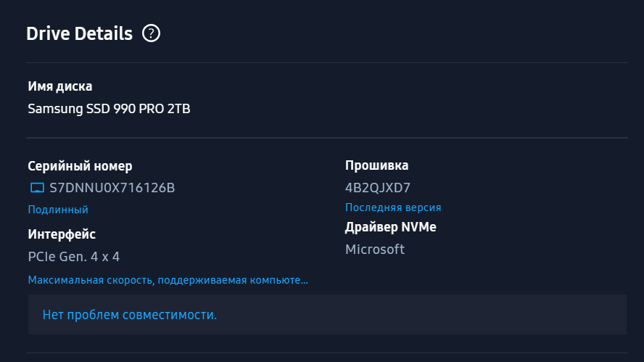Viewport: 644px width, 362px height.
Task: Click the separator line under Drive Details
Action: click(x=327, y=62)
